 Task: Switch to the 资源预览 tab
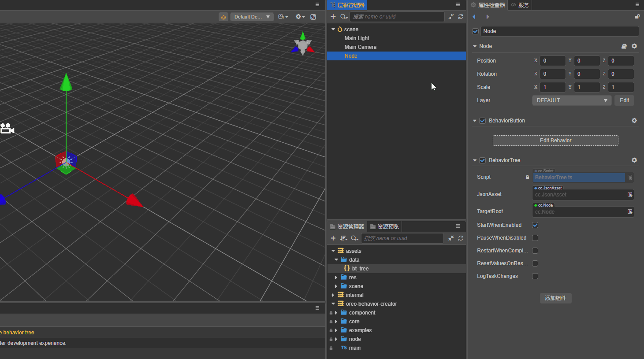tap(384, 227)
